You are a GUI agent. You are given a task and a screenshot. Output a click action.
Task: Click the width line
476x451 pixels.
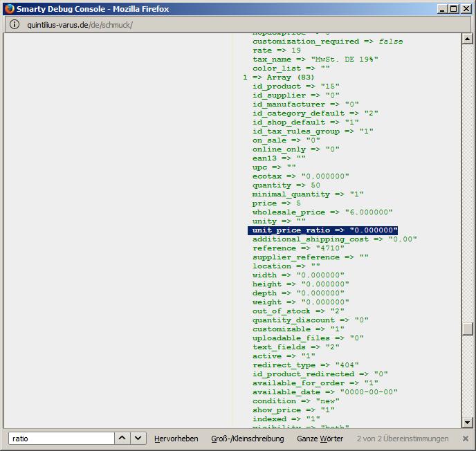coord(298,275)
